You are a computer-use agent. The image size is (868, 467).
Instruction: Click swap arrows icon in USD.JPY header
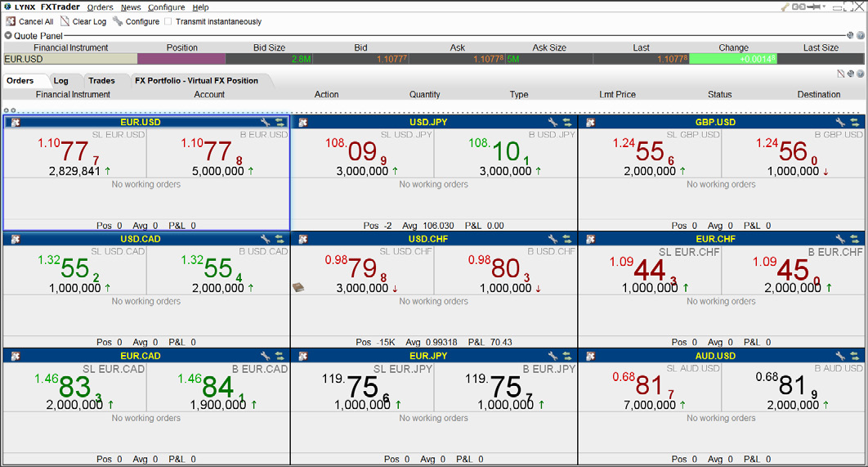567,123
